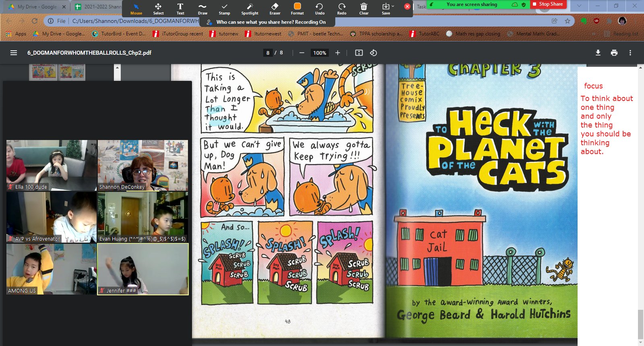Stop the screen share
This screenshot has height=346, width=644.
[548, 4]
